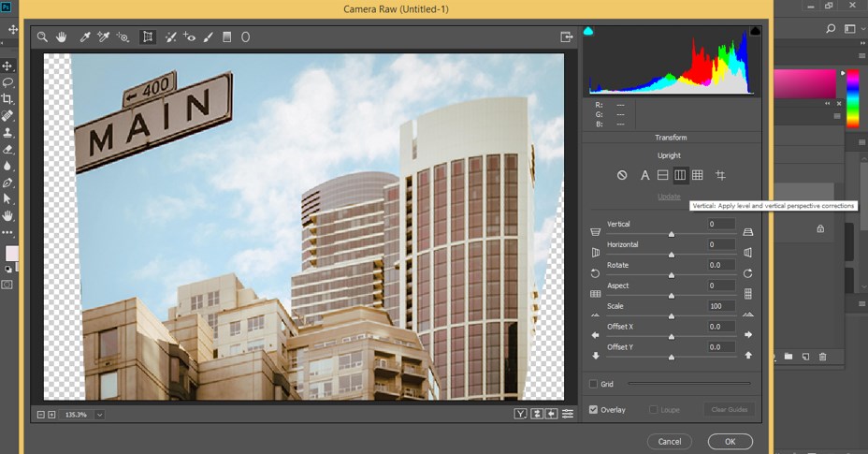The height and width of the screenshot is (454, 868).
Task: Apply Full upright perspective correction
Action: click(697, 175)
